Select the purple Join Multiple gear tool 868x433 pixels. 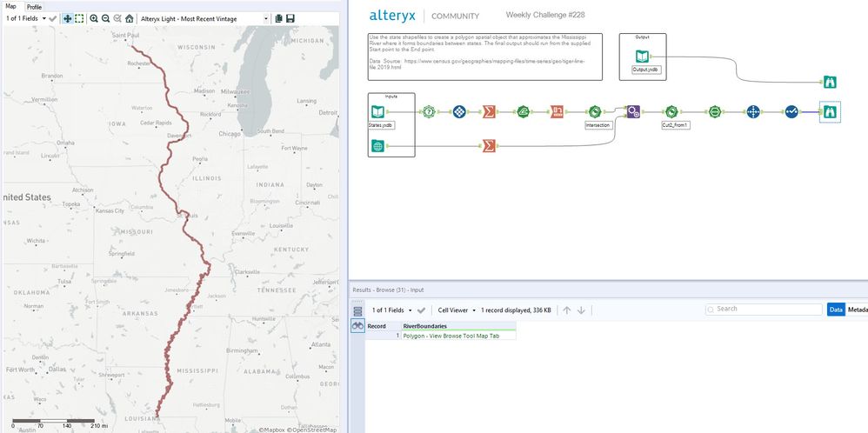(634, 112)
